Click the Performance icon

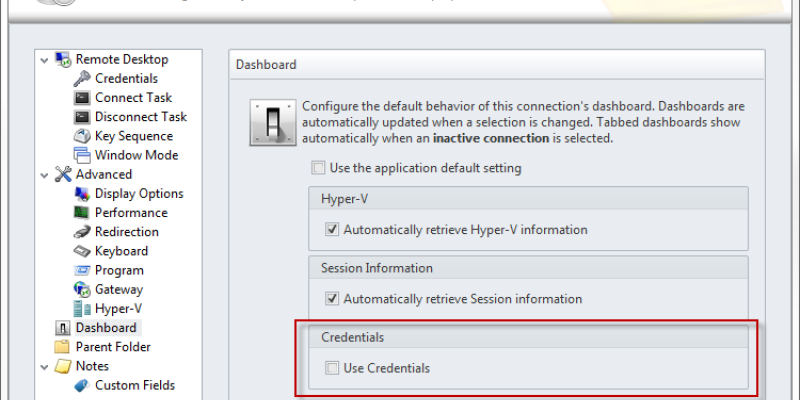point(82,213)
